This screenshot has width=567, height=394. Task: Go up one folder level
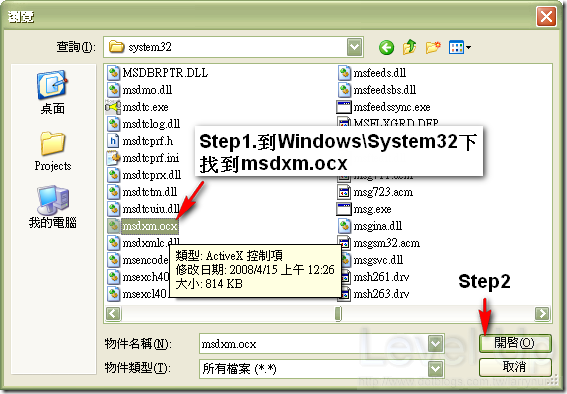click(x=409, y=47)
